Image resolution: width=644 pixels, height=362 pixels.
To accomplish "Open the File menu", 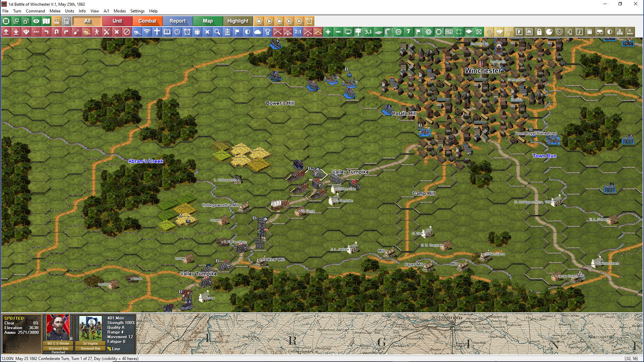I will [5, 11].
